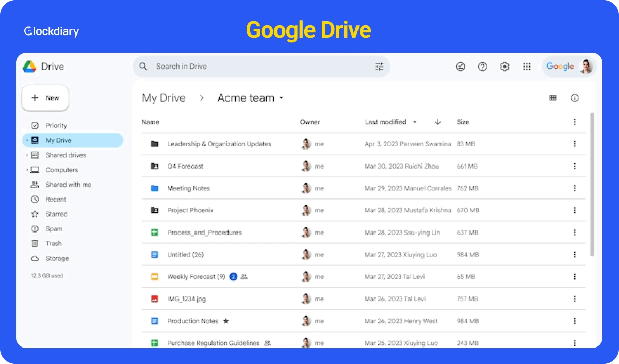Click the IMG_1234.jpg image file icon

[154, 299]
